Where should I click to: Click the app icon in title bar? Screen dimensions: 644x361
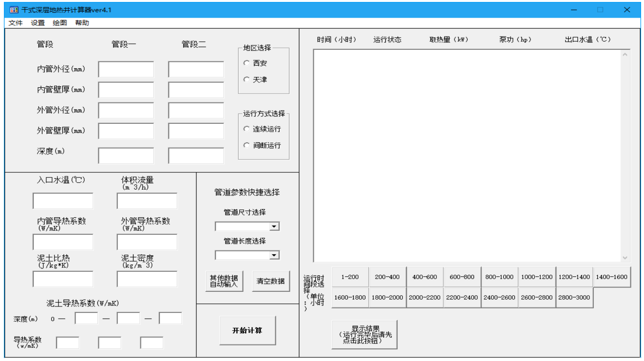(x=13, y=10)
